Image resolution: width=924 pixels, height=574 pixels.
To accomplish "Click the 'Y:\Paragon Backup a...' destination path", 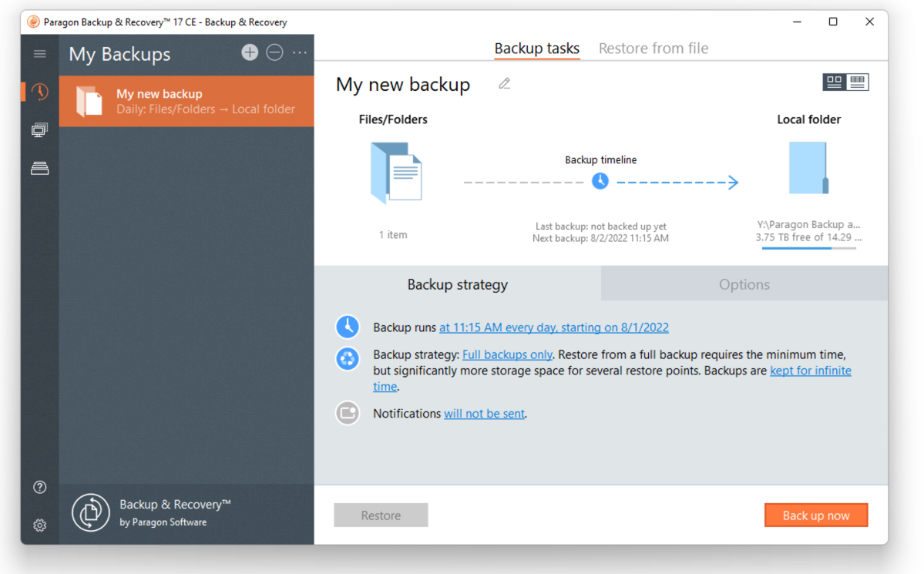I will pos(808,224).
